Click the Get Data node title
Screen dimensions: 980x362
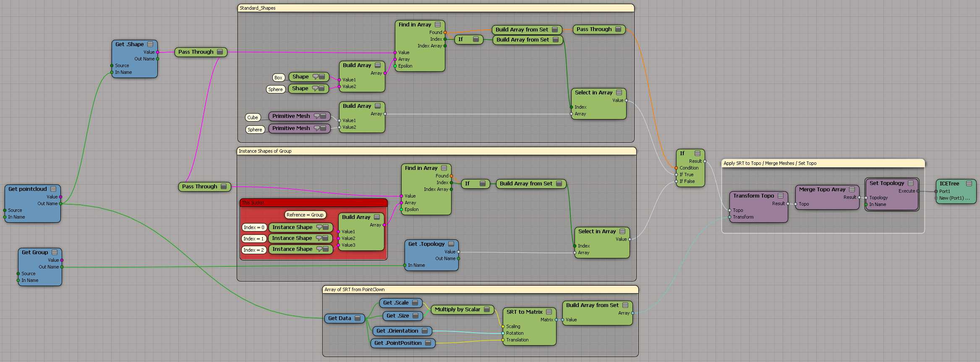click(x=340, y=318)
